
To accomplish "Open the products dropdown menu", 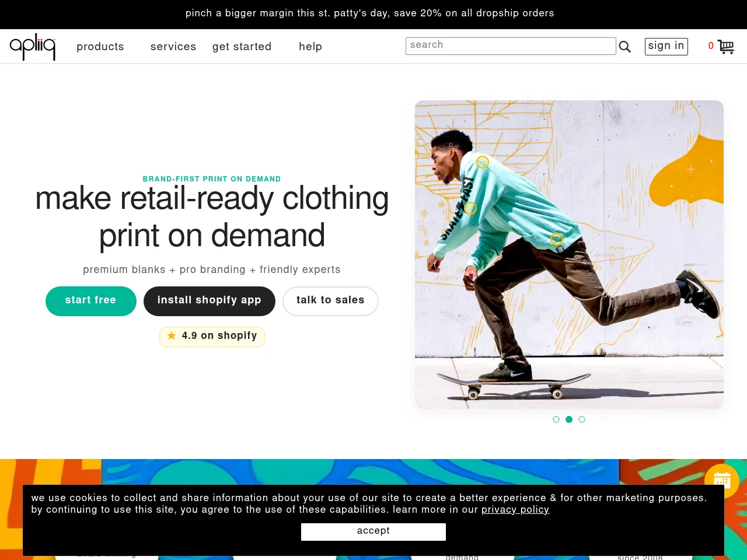I will coord(100,47).
